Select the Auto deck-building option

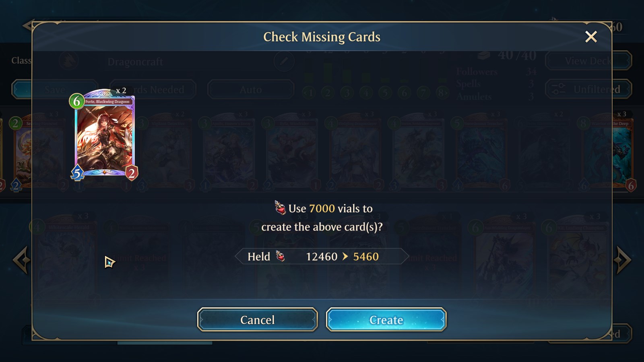(250, 89)
